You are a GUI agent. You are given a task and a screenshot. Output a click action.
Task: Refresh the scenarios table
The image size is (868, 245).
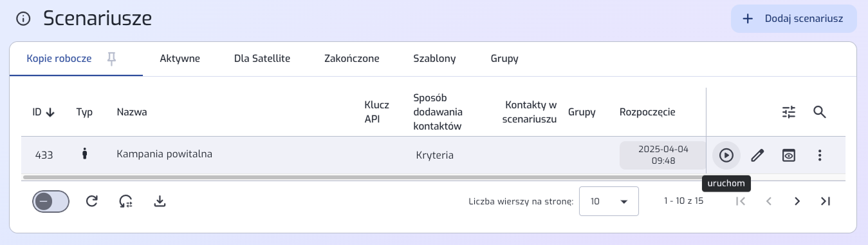pyautogui.click(x=92, y=201)
